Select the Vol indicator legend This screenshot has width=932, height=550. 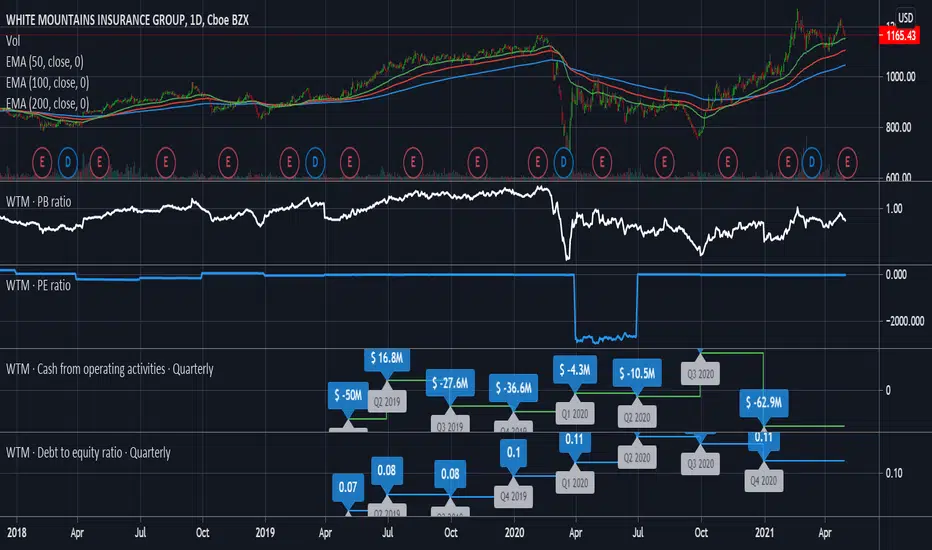13,40
